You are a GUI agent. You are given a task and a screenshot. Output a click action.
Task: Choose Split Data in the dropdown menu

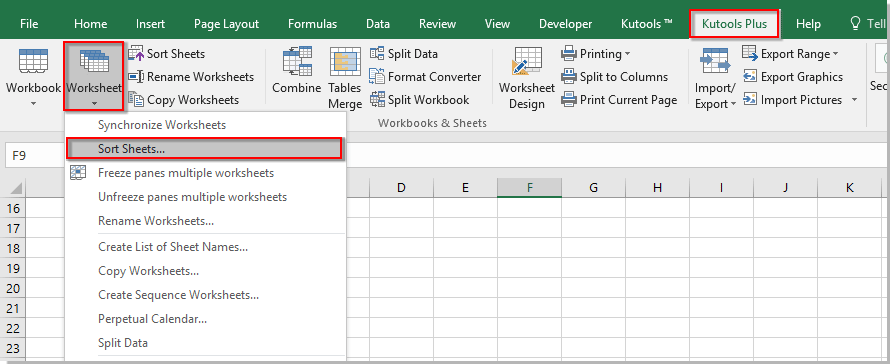pos(205,343)
